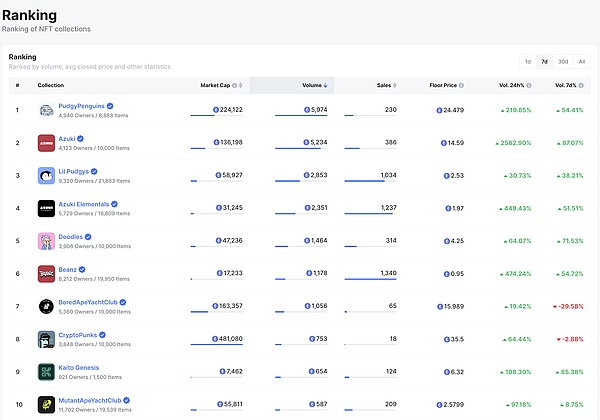The image size is (600, 420).
Task: Click the Kaito Genesis 921 Owners text
Action: (x=73, y=377)
